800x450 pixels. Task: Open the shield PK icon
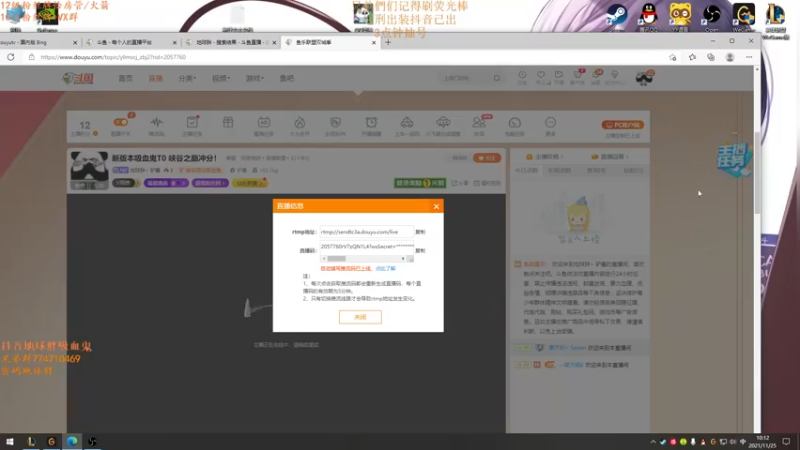tap(335, 122)
